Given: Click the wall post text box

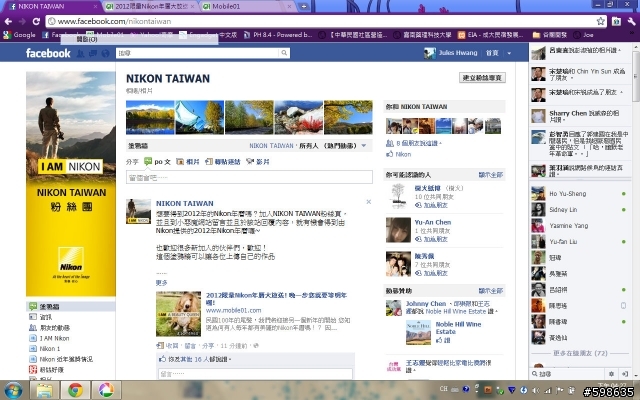Looking at the screenshot, I should (249, 177).
